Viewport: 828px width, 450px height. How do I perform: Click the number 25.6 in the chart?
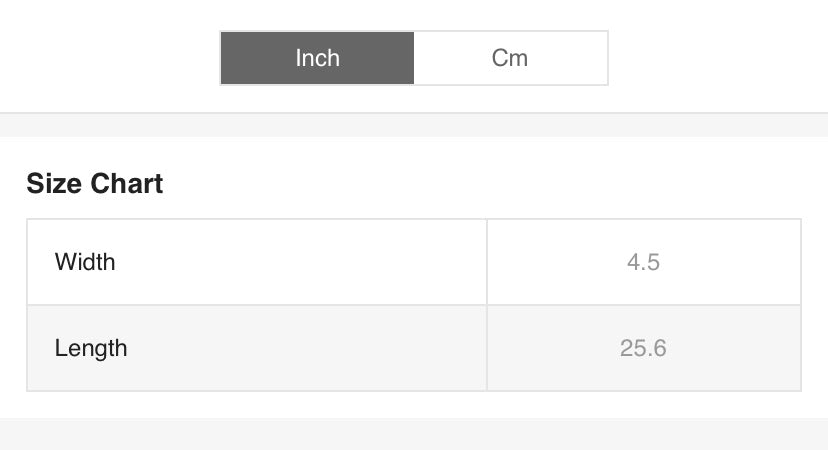(643, 348)
